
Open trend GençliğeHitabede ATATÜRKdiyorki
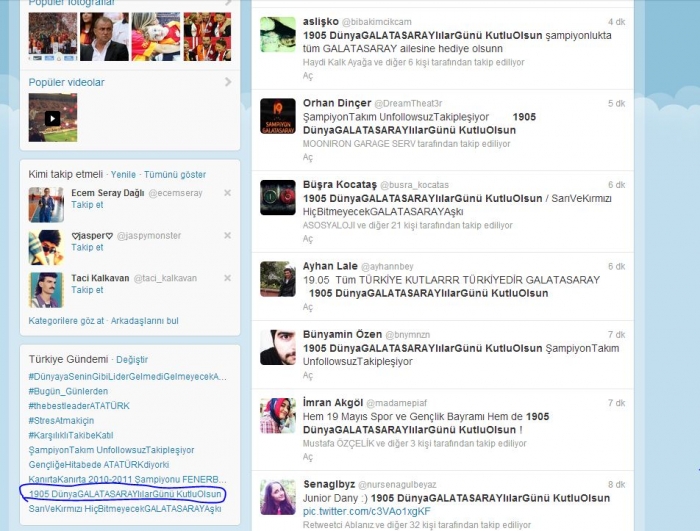click(99, 464)
